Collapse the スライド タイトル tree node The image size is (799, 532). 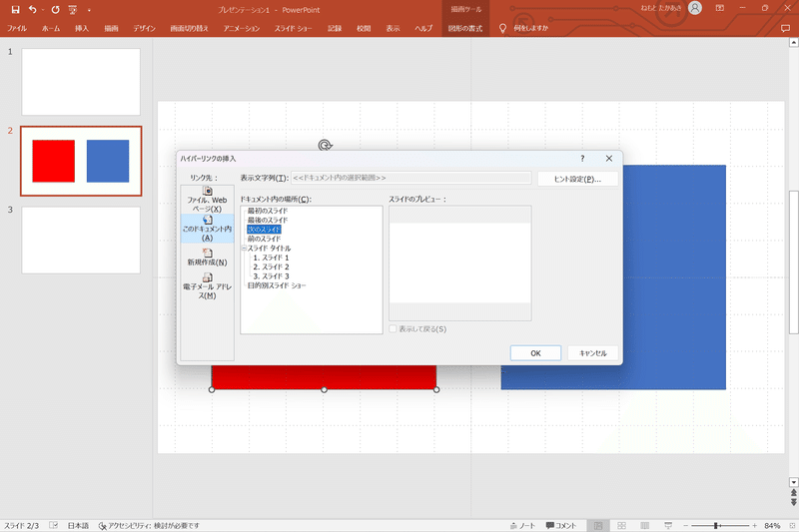pos(244,248)
